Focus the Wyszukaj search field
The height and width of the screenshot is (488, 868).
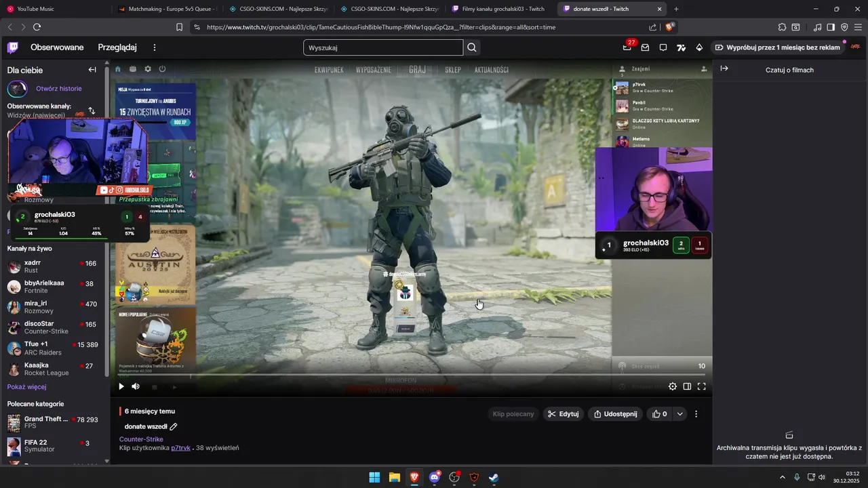point(383,47)
